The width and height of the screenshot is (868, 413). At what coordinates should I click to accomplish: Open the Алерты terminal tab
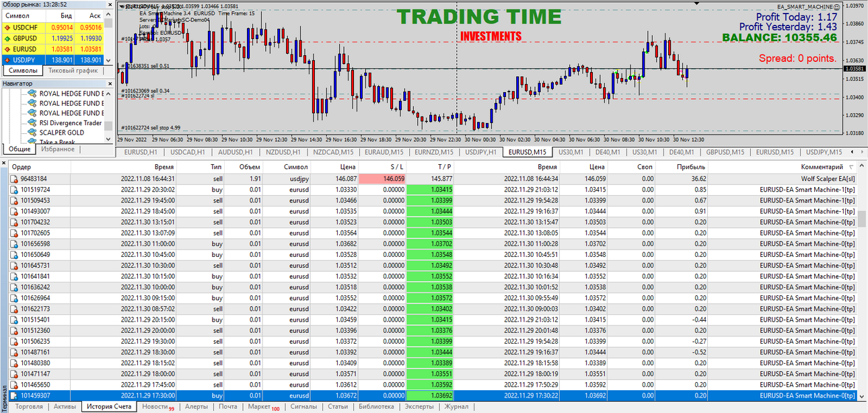[x=196, y=406]
